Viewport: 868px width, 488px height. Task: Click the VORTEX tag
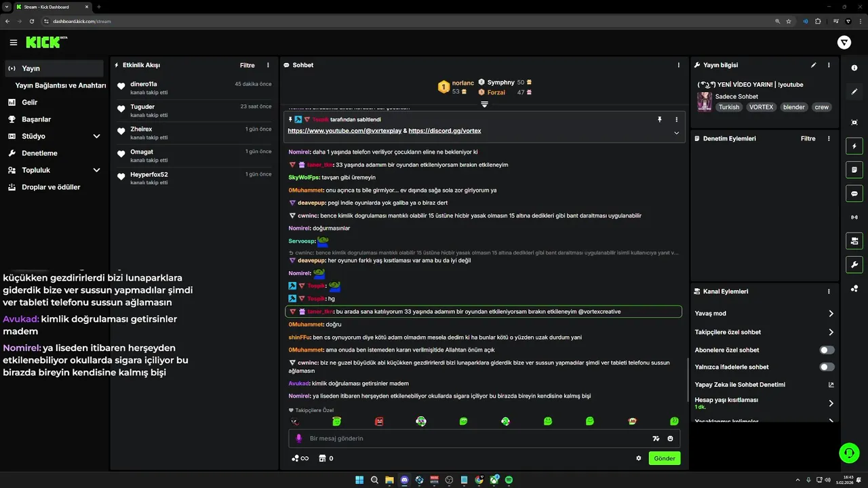pos(761,107)
